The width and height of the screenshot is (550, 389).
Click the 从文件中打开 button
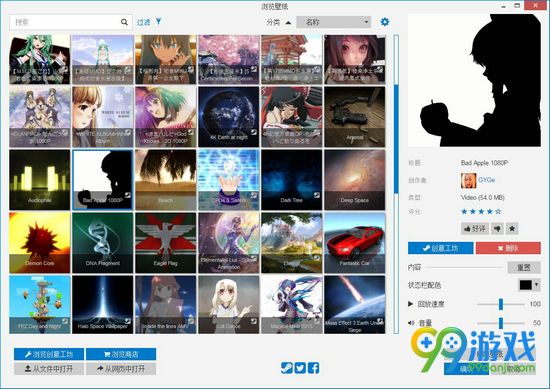(49, 369)
